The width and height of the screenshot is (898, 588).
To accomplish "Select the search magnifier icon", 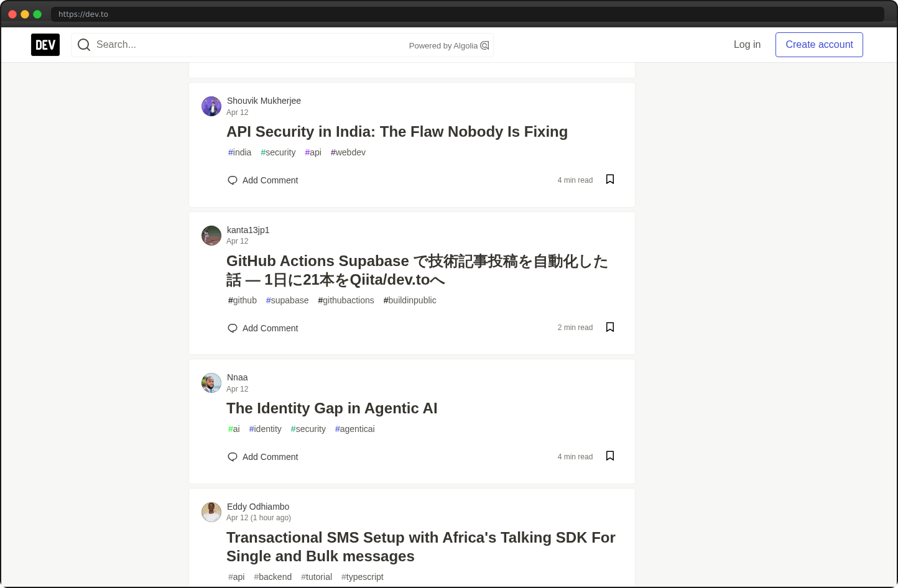I will pyautogui.click(x=83, y=44).
